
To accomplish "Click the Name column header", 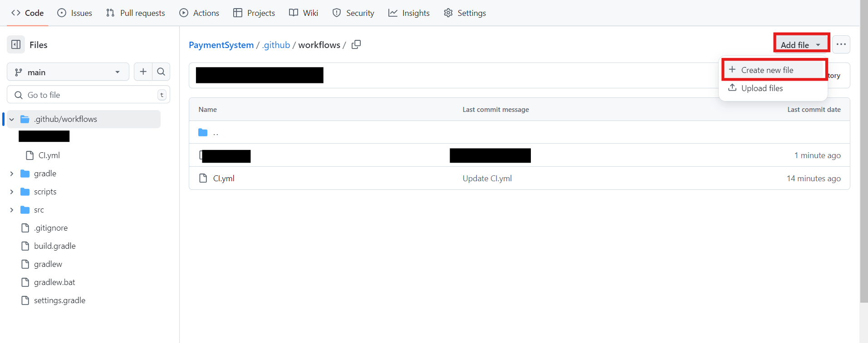I will click(x=207, y=110).
